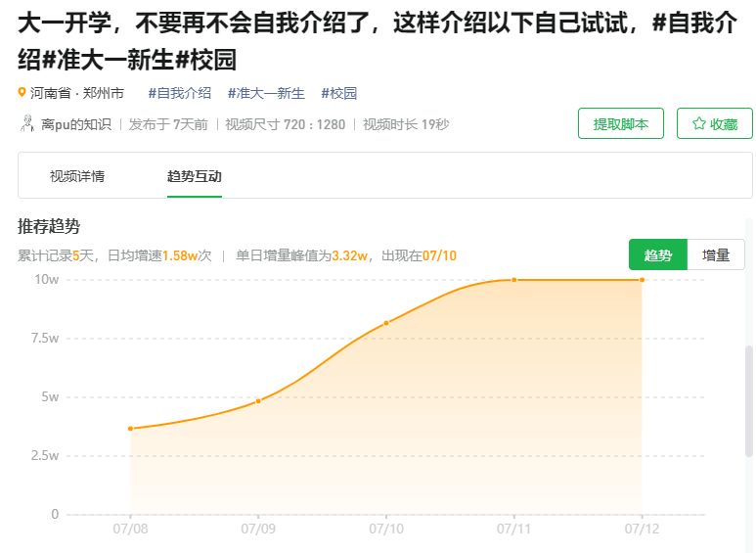Select the 趋势互动 tab
The height and width of the screenshot is (553, 756).
pos(194,176)
